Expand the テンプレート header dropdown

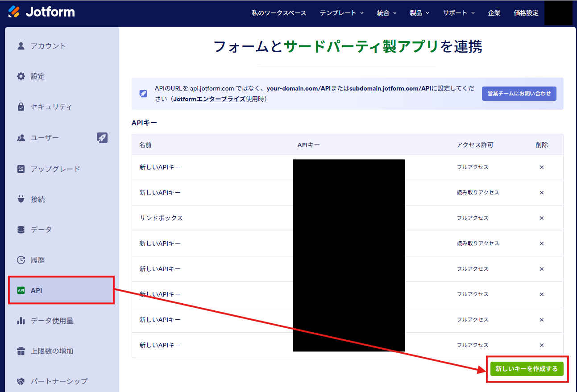click(341, 13)
